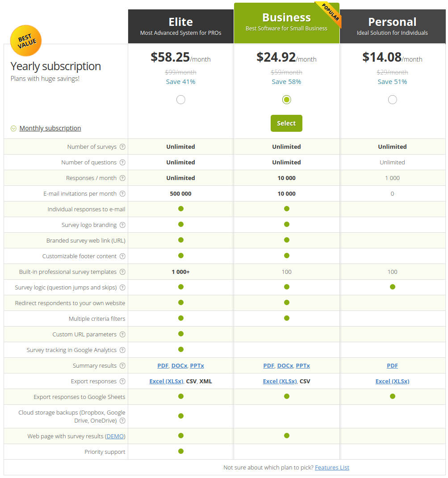Open the Features List link

tap(332, 467)
